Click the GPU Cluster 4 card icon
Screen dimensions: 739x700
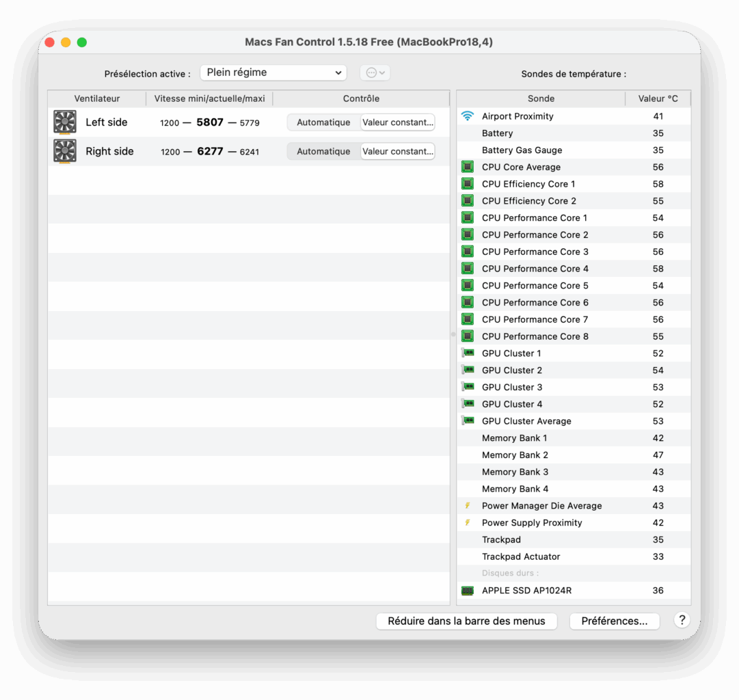tap(468, 403)
